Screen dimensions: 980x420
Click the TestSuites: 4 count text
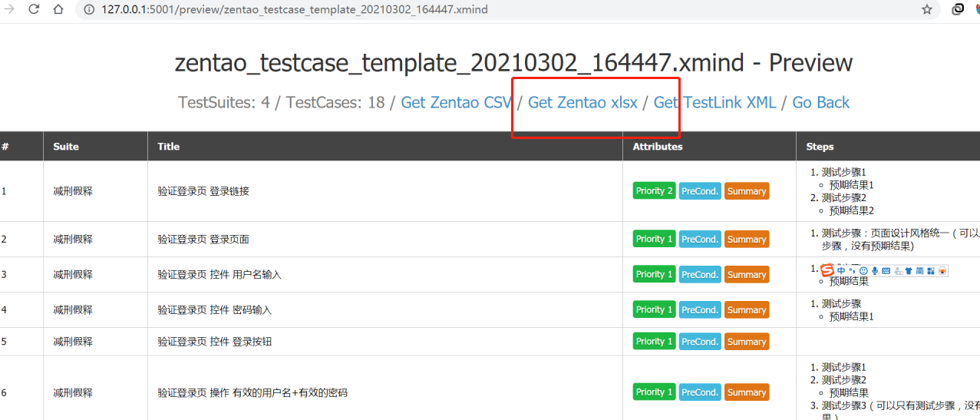point(224,102)
